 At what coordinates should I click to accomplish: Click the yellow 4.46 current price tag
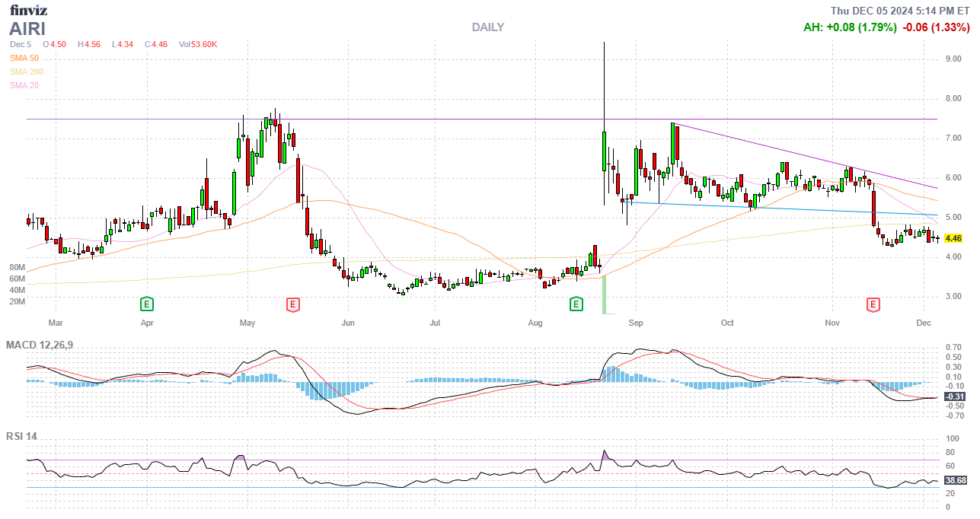pos(953,238)
